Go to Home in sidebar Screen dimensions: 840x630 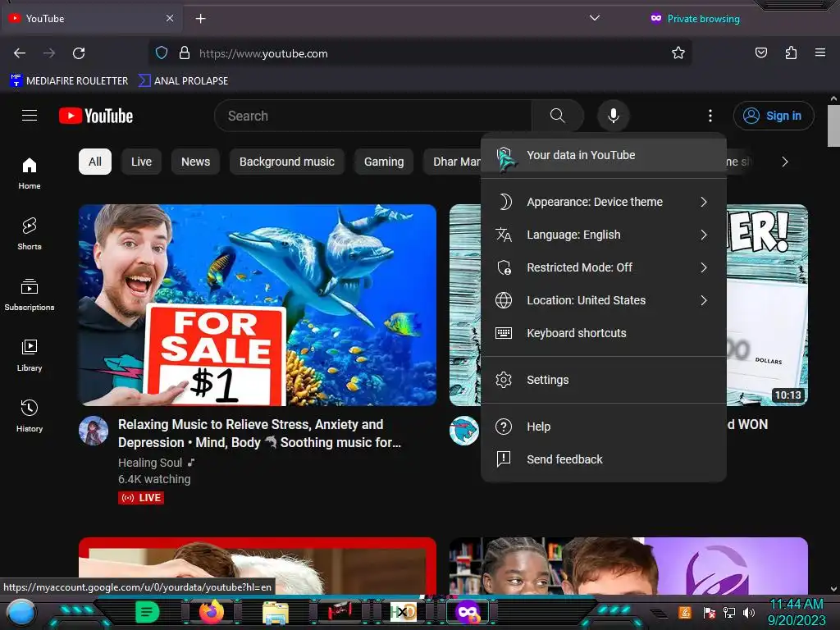pos(30,173)
